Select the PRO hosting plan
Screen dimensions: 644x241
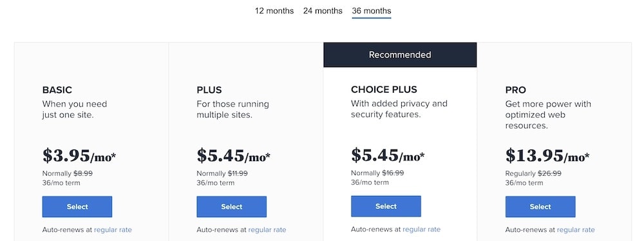[x=540, y=207]
